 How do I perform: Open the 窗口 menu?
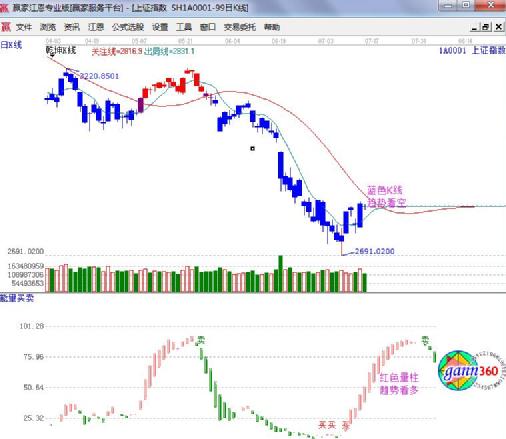(208, 27)
